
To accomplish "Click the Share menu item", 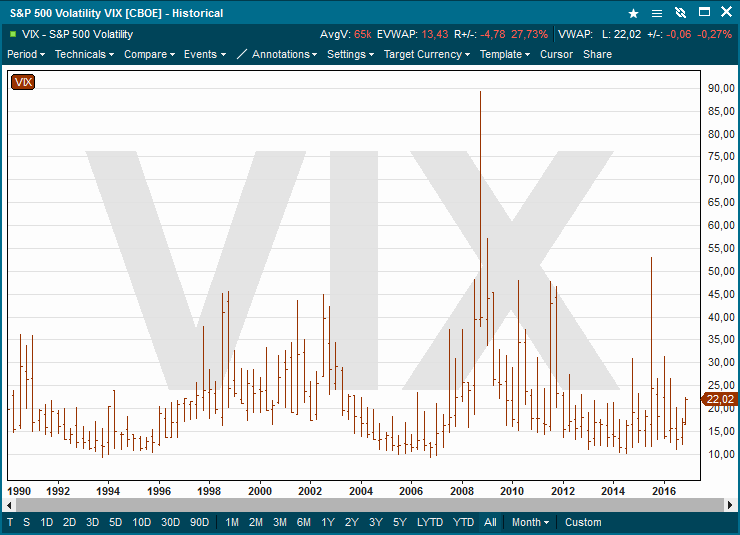I will click(597, 54).
